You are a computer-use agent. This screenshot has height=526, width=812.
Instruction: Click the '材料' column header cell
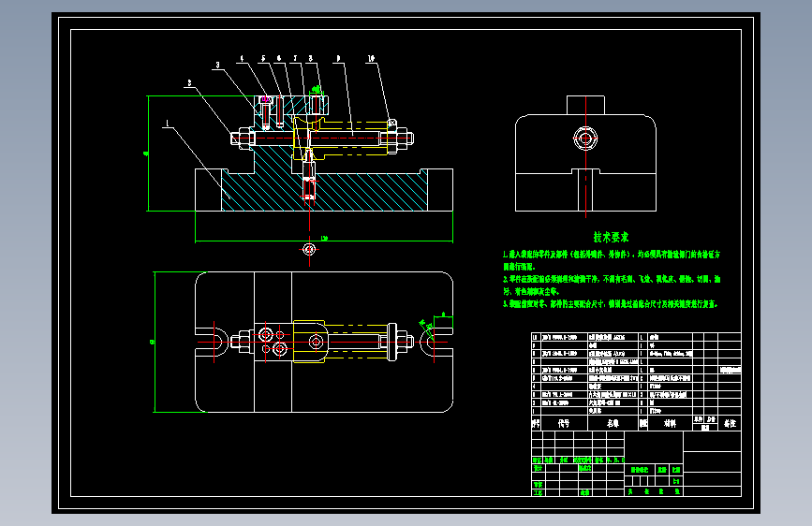tap(670, 423)
